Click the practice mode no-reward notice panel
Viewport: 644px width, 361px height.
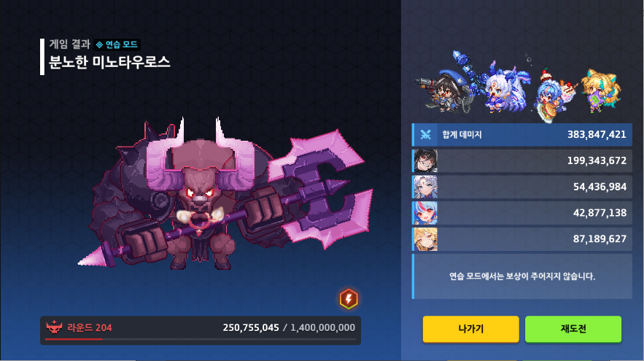[x=522, y=276]
